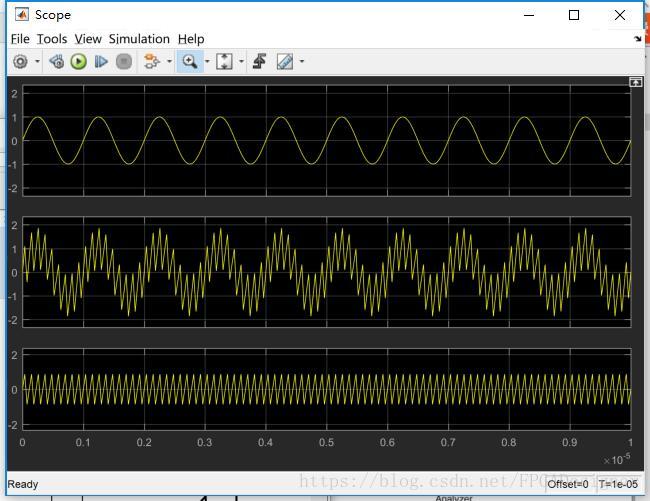Maximize the Scope window

(x=574, y=15)
